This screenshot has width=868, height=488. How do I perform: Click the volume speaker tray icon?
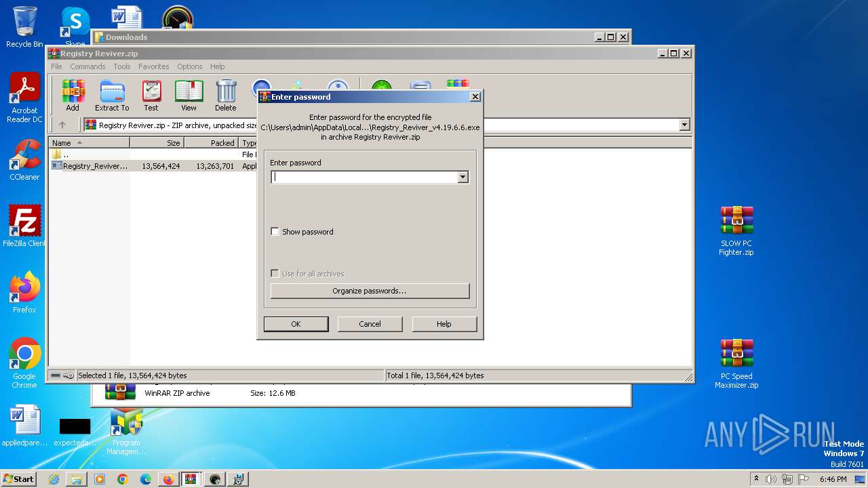[771, 479]
